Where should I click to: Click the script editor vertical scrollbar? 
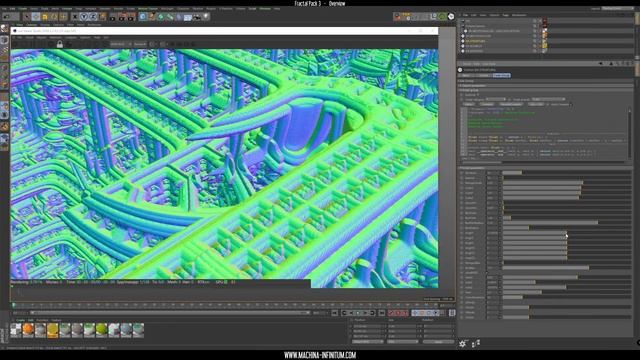[631, 133]
